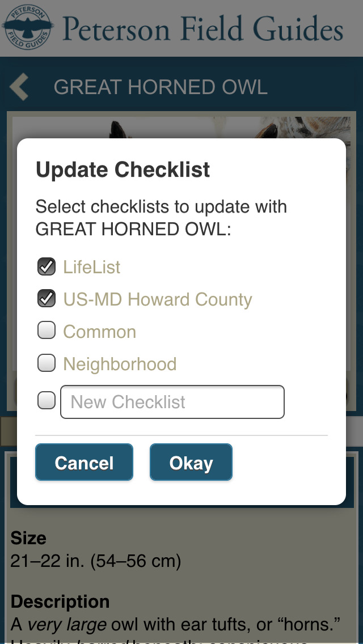
Task: Uncheck the LifeList checkbox
Action: click(x=47, y=266)
